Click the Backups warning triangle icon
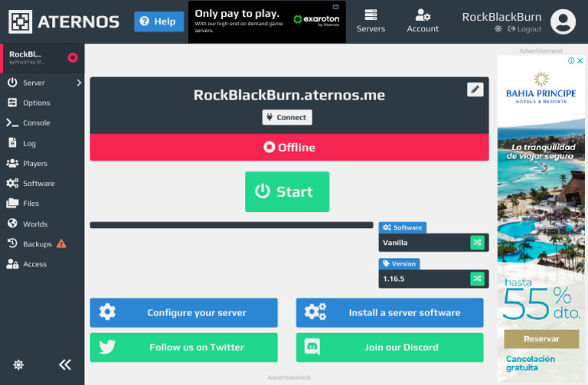Screen dimensions: 588x385 (61, 244)
